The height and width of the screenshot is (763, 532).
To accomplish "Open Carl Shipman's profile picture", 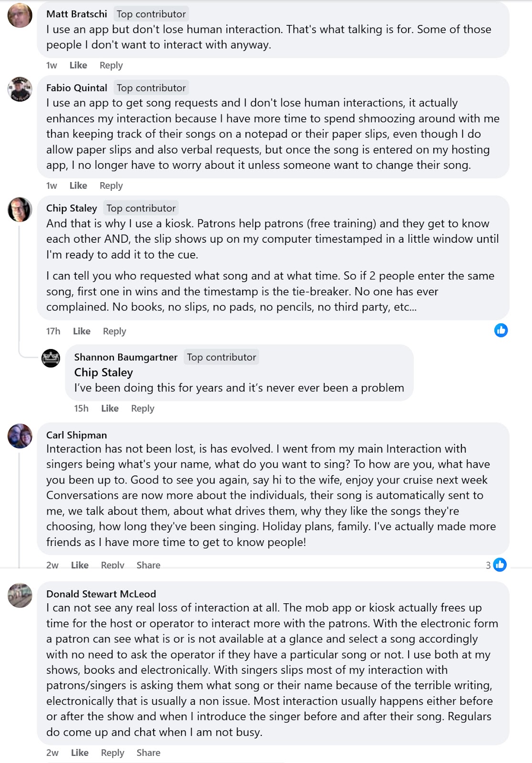I will [20, 436].
